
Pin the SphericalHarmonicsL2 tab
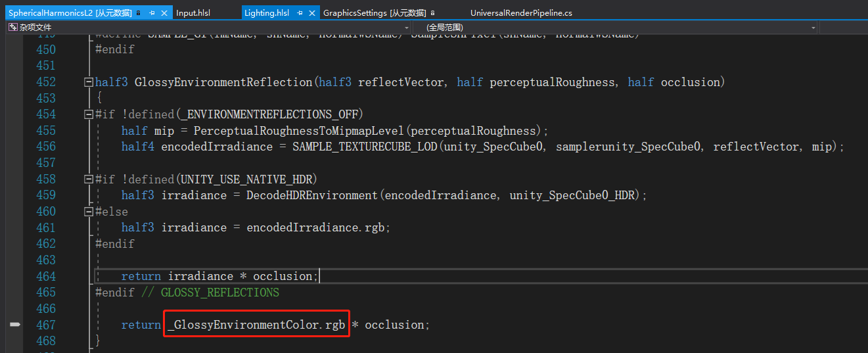pos(152,12)
